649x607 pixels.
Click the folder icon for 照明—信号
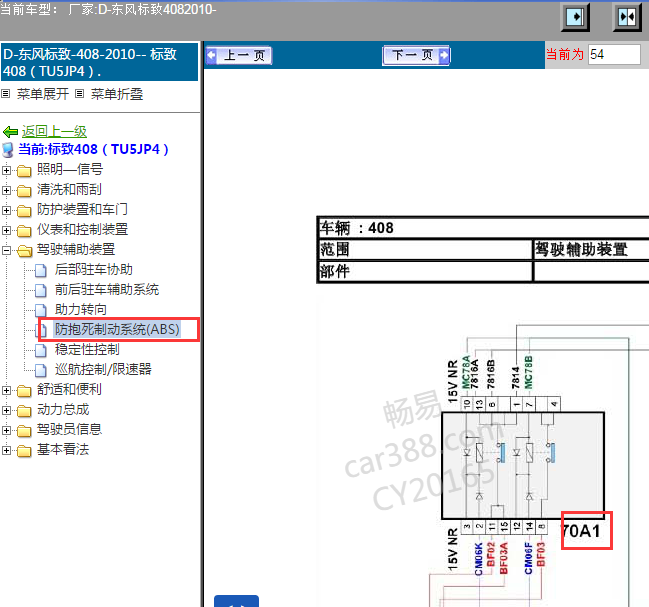click(x=24, y=170)
